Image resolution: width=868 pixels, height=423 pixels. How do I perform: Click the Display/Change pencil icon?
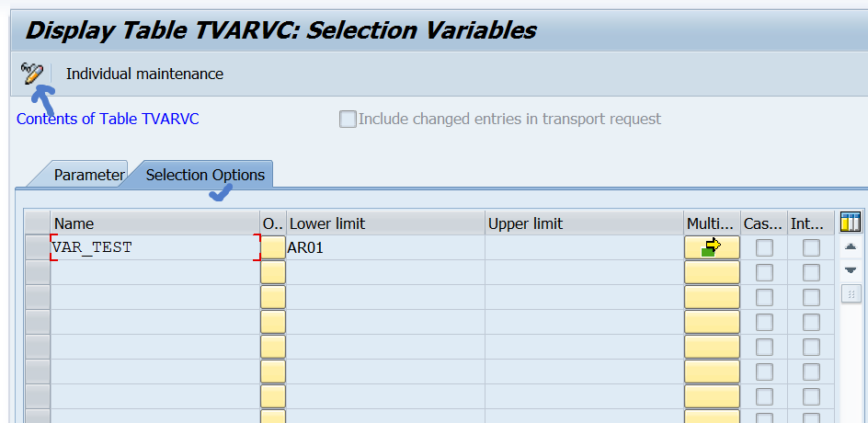coord(32,74)
